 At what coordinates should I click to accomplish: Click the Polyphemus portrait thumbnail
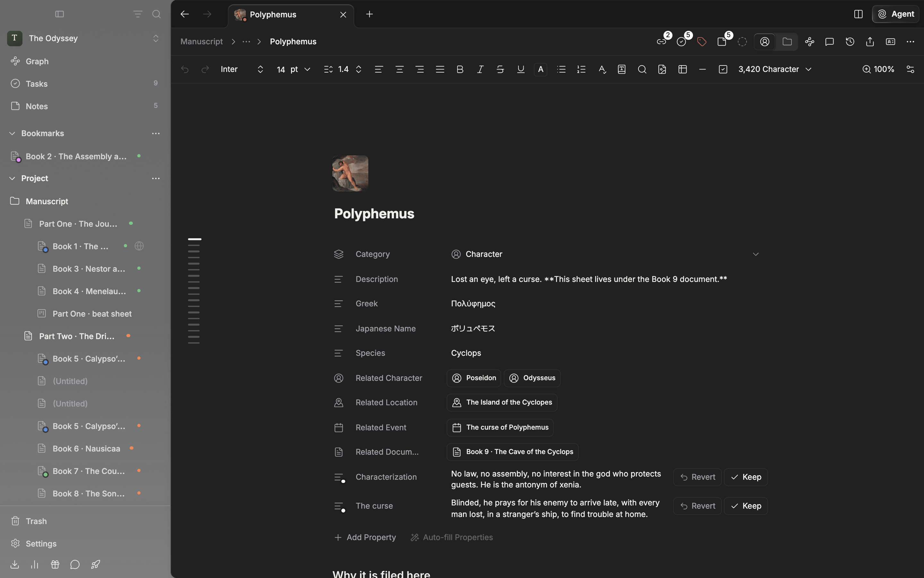click(x=350, y=173)
